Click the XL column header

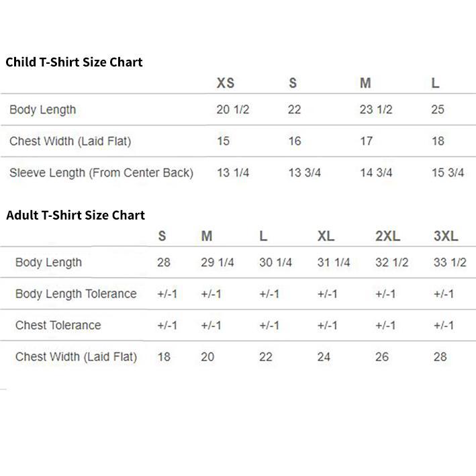click(x=326, y=236)
